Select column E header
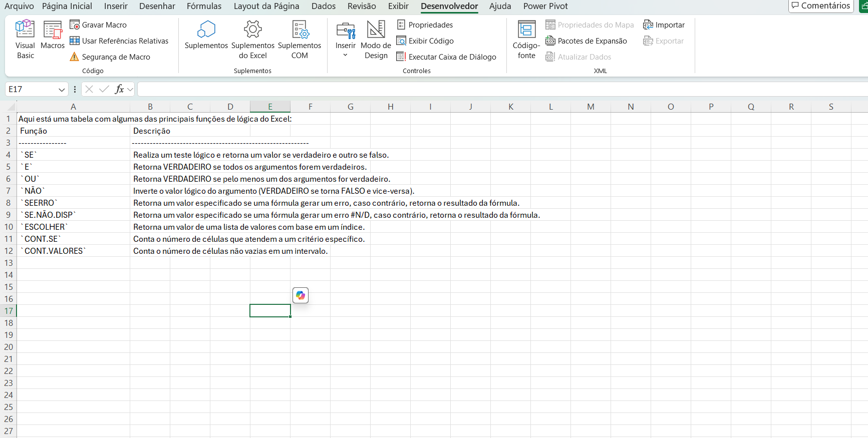868x438 pixels. pyautogui.click(x=270, y=107)
